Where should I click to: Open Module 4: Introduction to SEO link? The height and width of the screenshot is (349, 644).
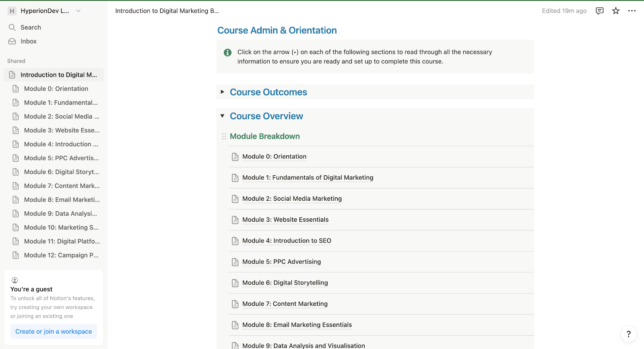pyautogui.click(x=287, y=241)
